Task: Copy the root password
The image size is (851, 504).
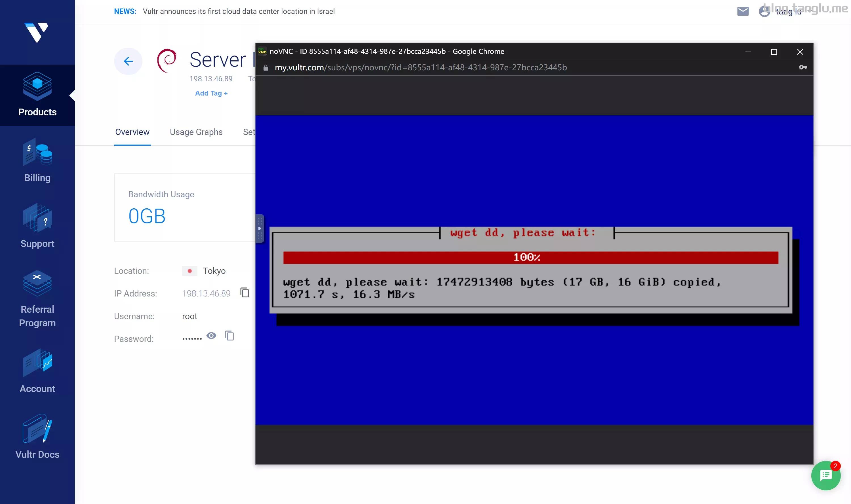Action: click(230, 336)
